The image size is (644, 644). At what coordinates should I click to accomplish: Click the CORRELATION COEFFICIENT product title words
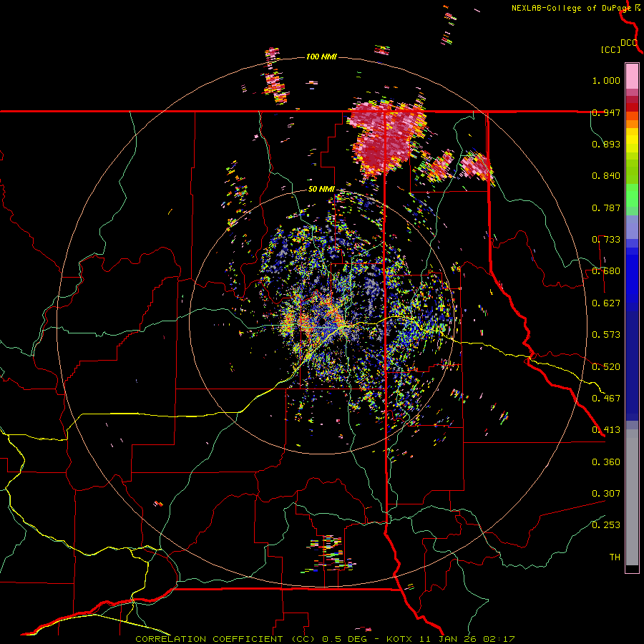209,639
